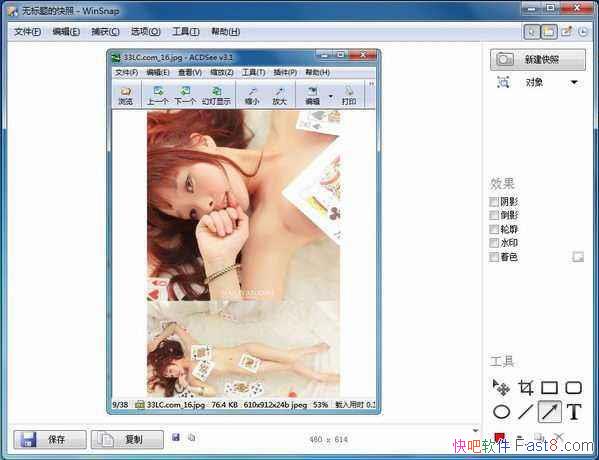
Task: Click 上一个 in captured ACDSee toolbar
Action: (x=157, y=96)
